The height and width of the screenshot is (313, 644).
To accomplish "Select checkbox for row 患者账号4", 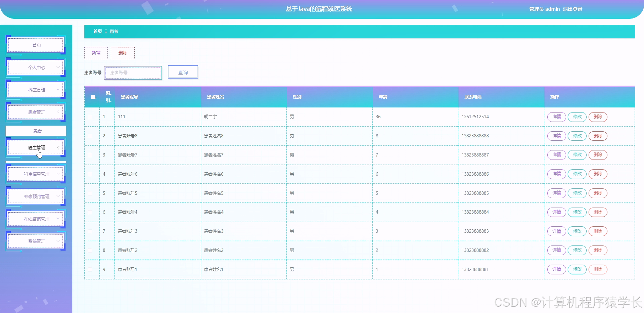I will tap(90, 212).
